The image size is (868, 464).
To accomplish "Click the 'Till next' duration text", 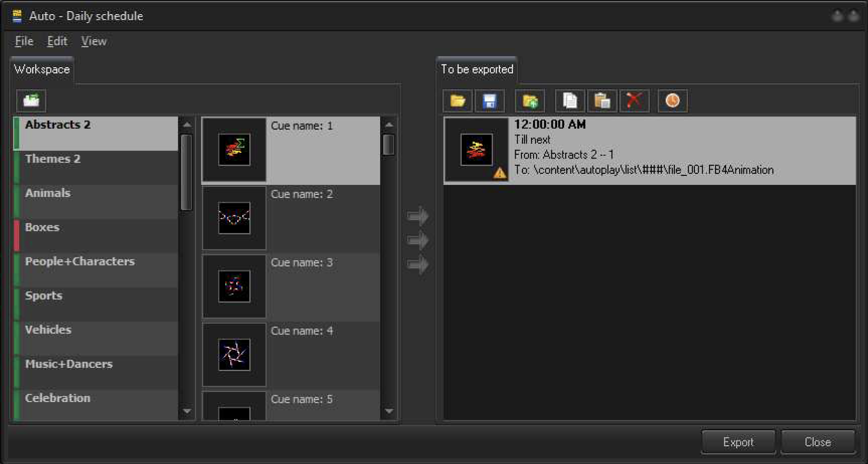I will (532, 140).
